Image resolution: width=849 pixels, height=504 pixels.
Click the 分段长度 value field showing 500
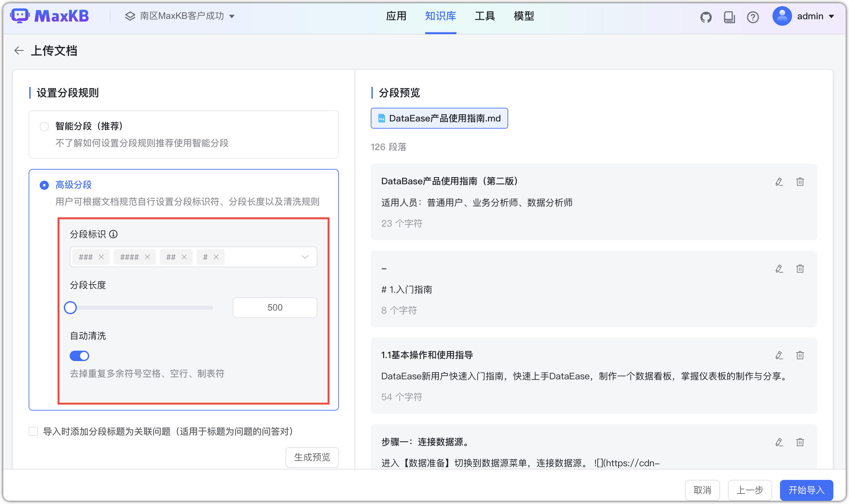[x=275, y=308]
